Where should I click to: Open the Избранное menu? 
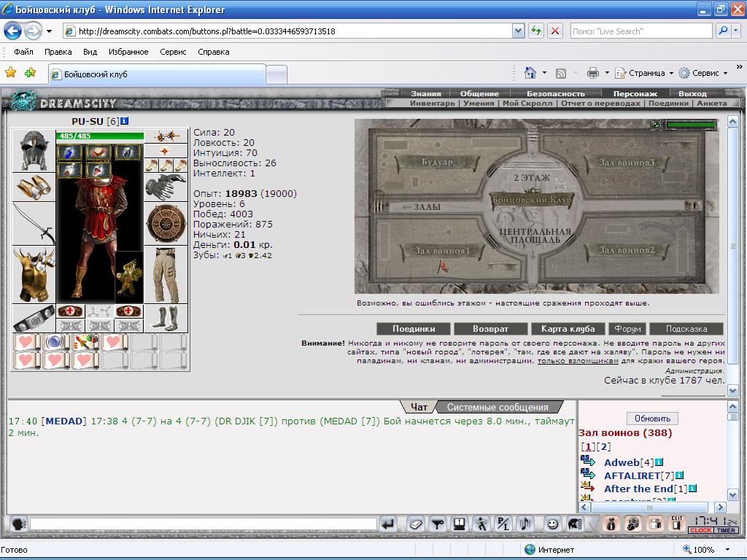click(x=128, y=52)
